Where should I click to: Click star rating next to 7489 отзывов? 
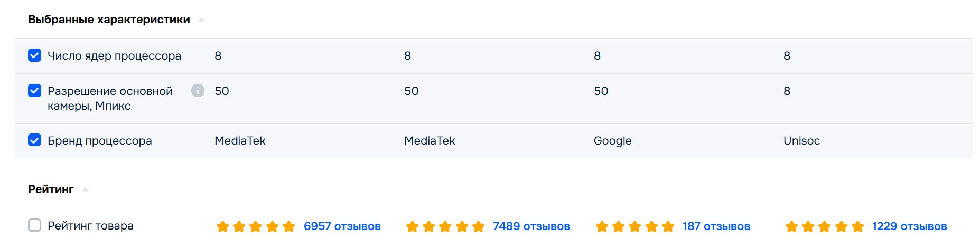(x=445, y=226)
